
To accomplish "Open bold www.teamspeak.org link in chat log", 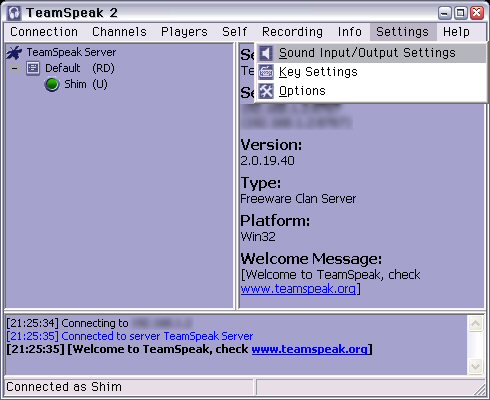I will pos(309,349).
